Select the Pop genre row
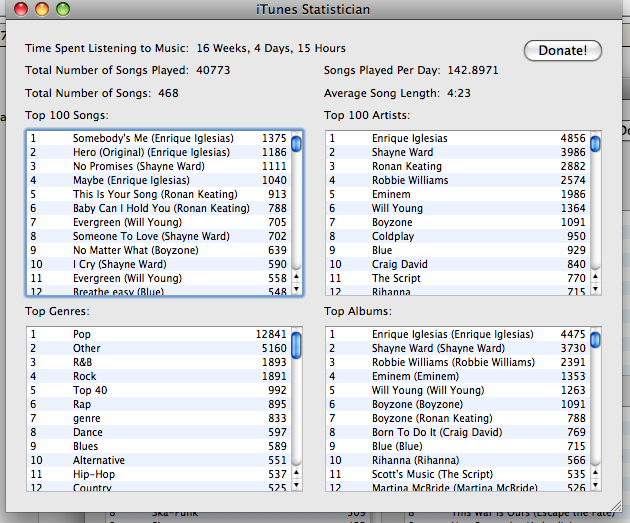Screen dimensions: 630x523 159,334
